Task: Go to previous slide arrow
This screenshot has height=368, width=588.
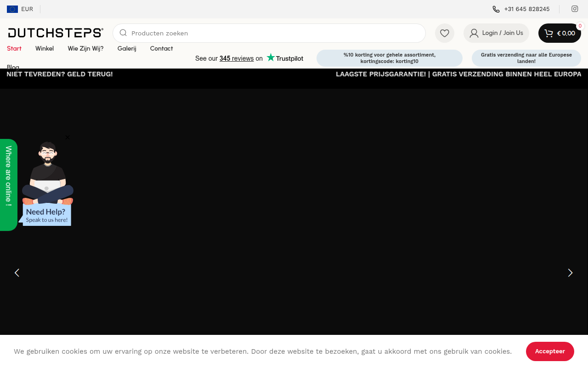Action: click(17, 273)
